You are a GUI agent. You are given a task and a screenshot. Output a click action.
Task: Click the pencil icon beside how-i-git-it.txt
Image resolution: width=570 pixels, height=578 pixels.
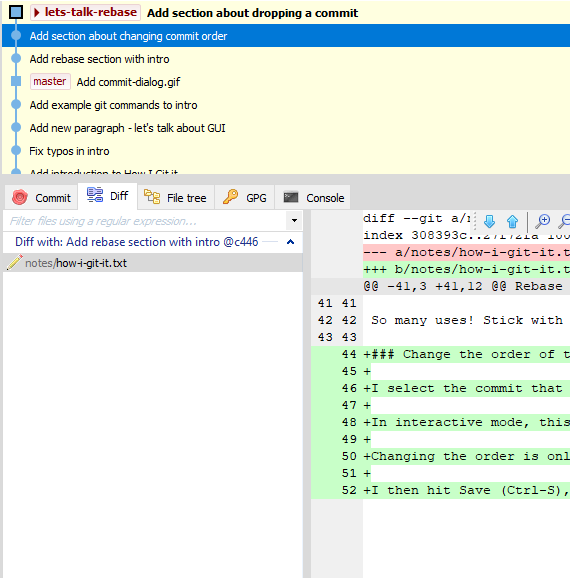click(x=14, y=262)
